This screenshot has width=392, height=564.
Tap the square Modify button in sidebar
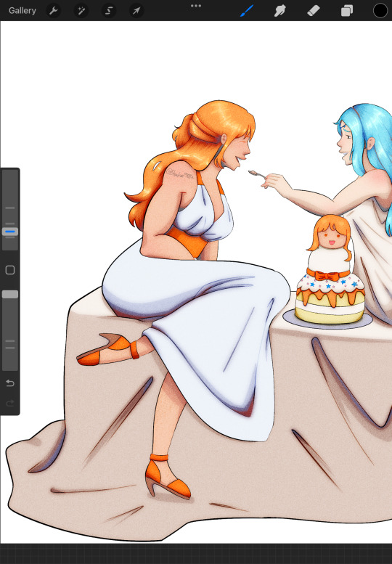pos(10,270)
